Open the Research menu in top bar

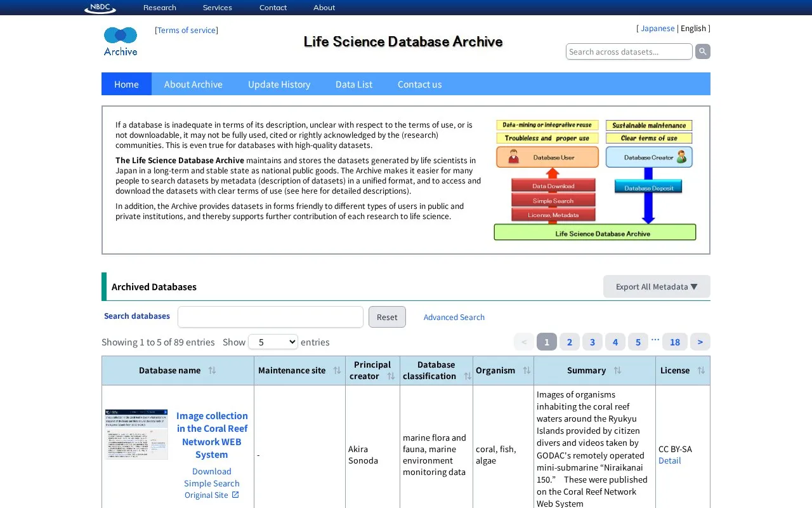(160, 8)
